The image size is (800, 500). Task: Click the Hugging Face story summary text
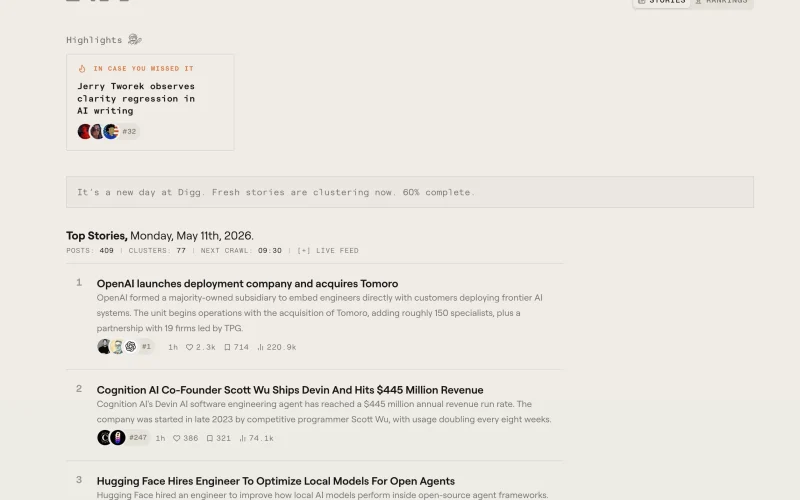[x=322, y=495]
